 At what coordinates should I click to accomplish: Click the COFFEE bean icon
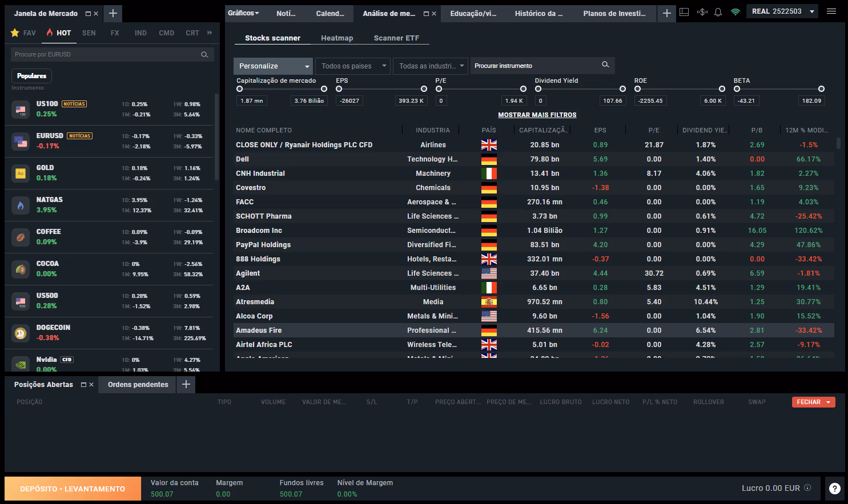[x=21, y=237]
